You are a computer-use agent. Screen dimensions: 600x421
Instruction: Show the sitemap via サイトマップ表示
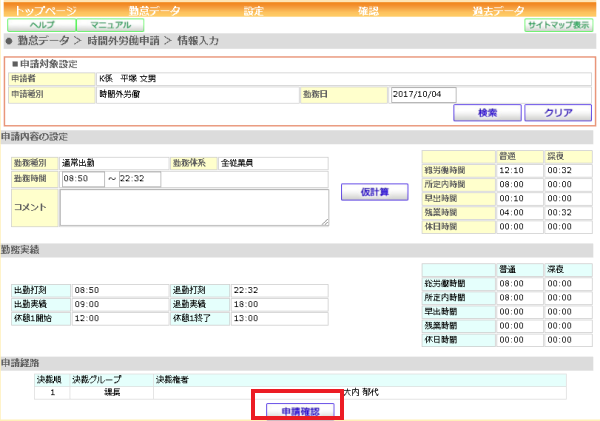coord(558,25)
